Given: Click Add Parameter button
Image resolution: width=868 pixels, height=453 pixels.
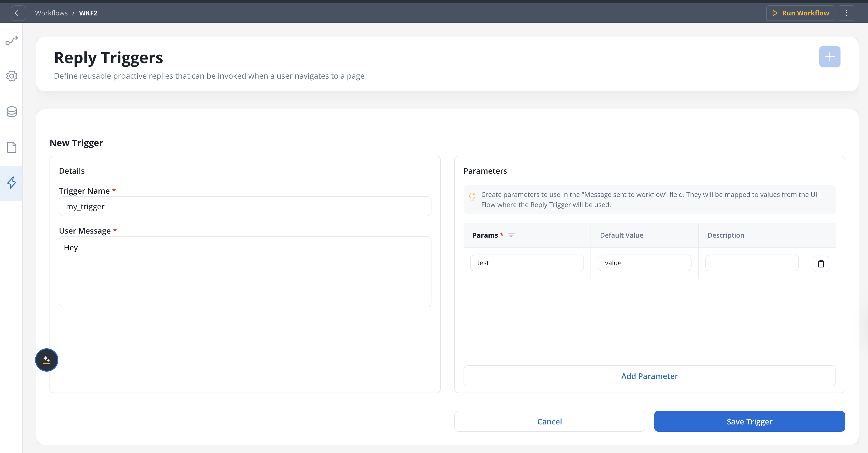Looking at the screenshot, I should click(x=649, y=376).
